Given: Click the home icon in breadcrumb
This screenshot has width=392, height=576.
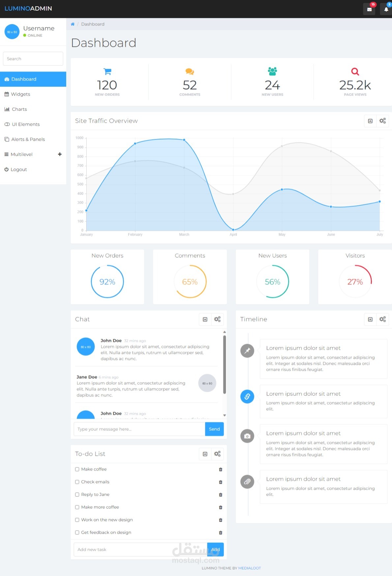Looking at the screenshot, I should pyautogui.click(x=72, y=24).
